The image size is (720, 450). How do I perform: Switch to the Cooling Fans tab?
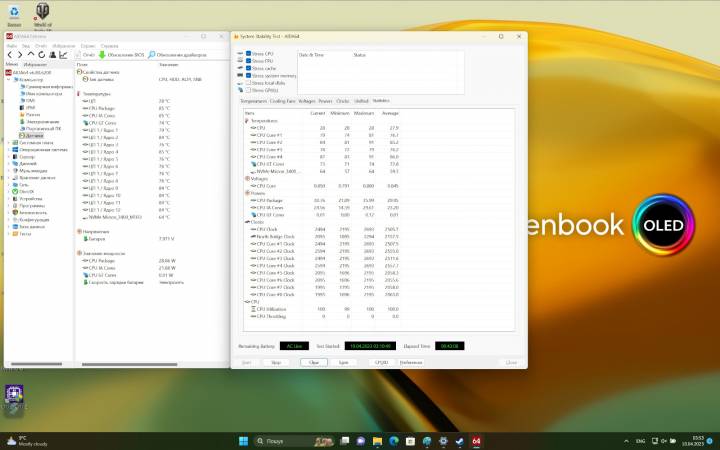pos(282,101)
